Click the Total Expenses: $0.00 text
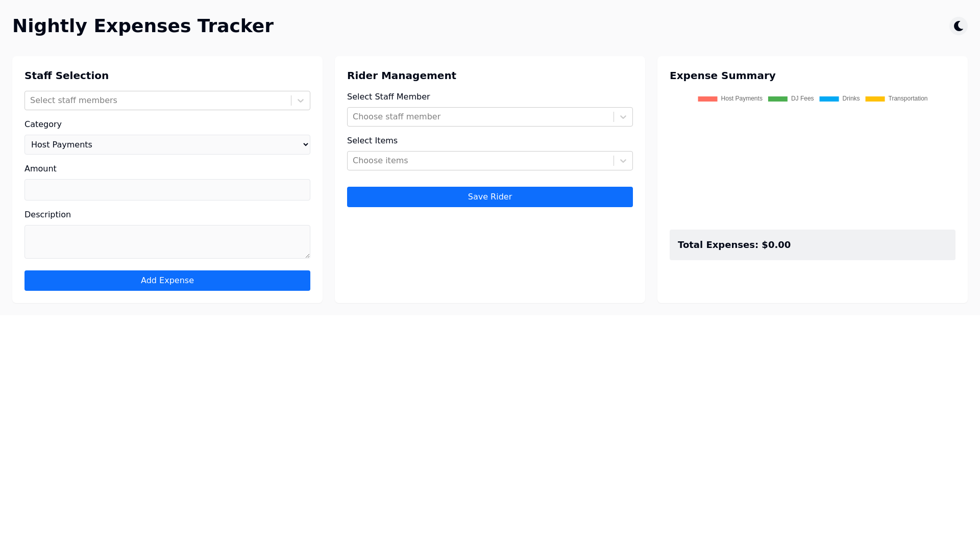Viewport: 980px width, 551px height. 734,245
